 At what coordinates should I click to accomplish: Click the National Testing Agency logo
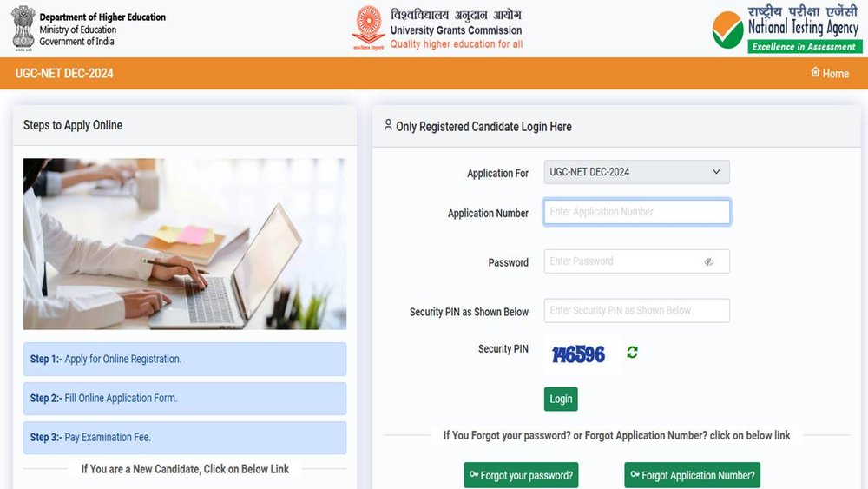786,29
